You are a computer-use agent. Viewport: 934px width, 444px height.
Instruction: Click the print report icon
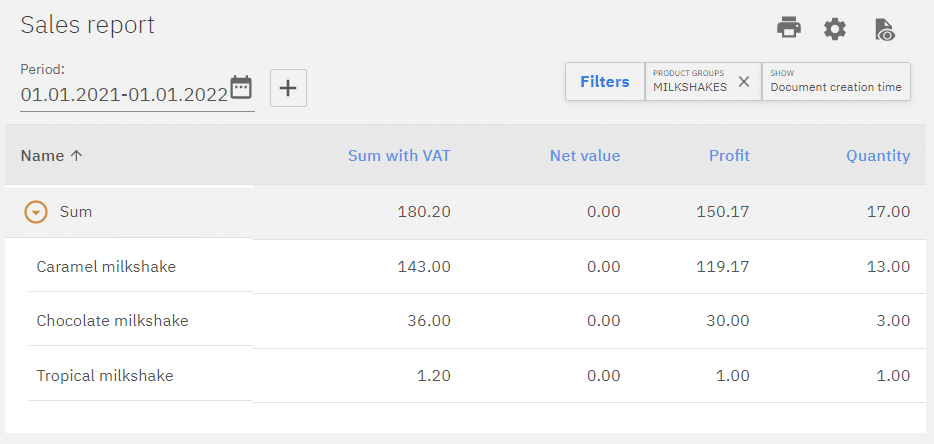tap(789, 28)
